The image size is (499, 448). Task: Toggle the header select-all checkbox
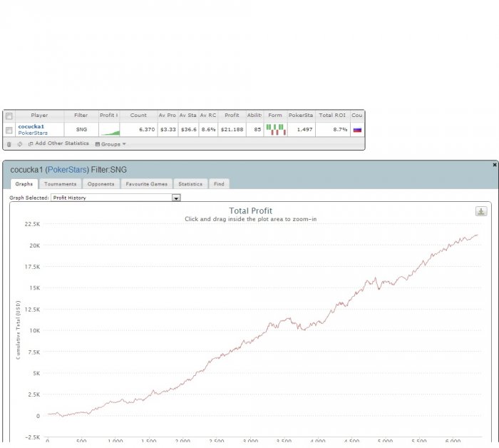[9, 116]
